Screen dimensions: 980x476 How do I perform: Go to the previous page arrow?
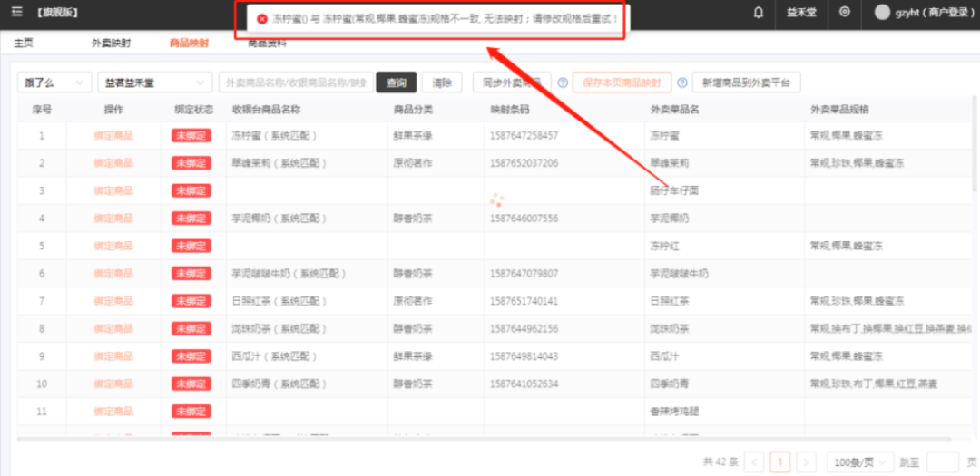pyautogui.click(x=755, y=462)
